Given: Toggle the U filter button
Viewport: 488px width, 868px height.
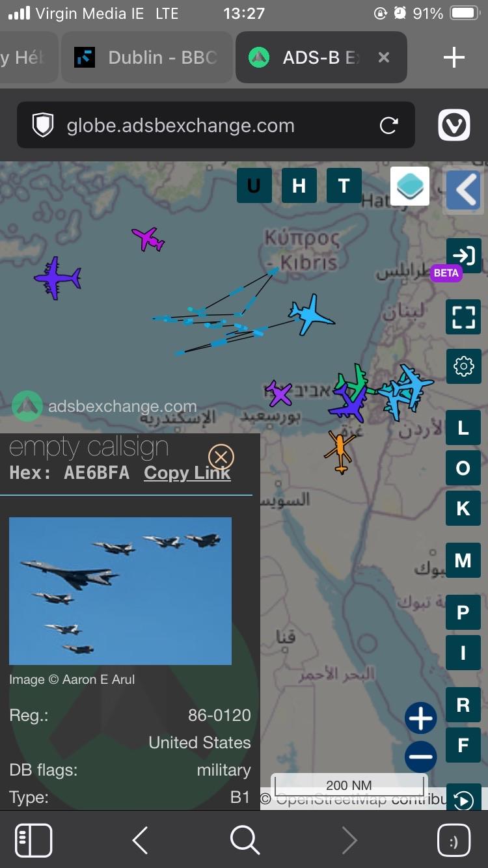Looking at the screenshot, I should click(x=254, y=186).
